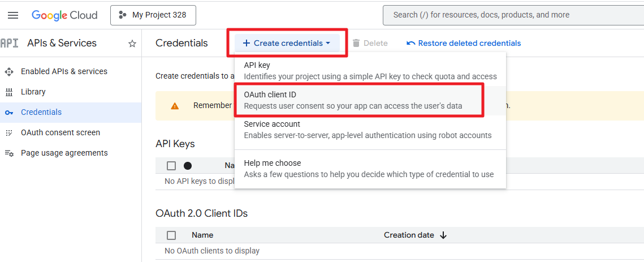Viewport: 644px width, 262px height.
Task: Click the Credentials page heading
Action: pos(181,43)
